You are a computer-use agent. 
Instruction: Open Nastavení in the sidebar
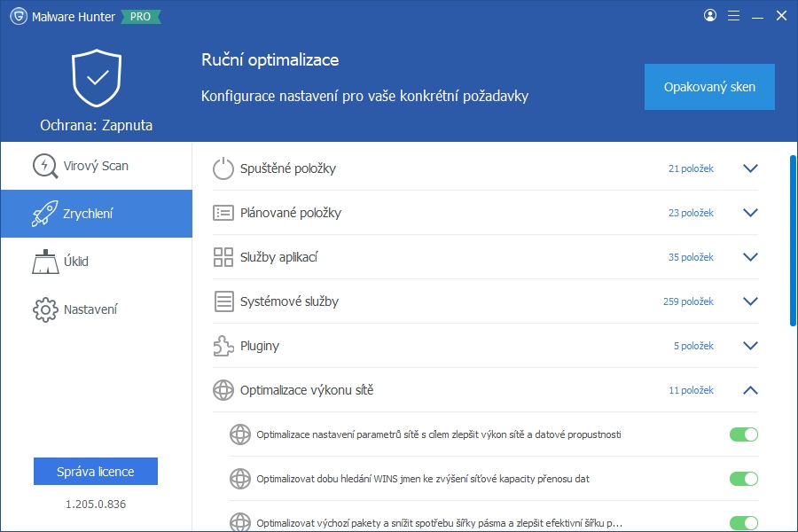[x=96, y=309]
